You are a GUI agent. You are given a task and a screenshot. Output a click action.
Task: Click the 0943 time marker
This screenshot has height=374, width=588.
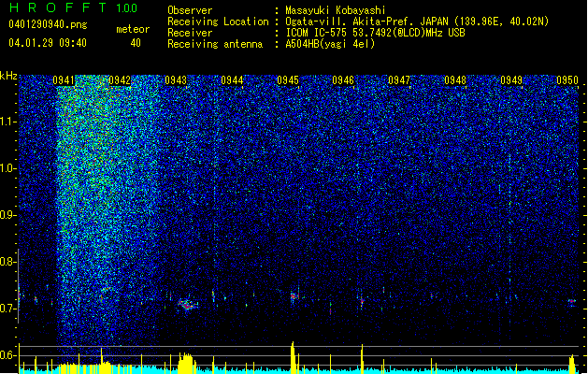[176, 80]
